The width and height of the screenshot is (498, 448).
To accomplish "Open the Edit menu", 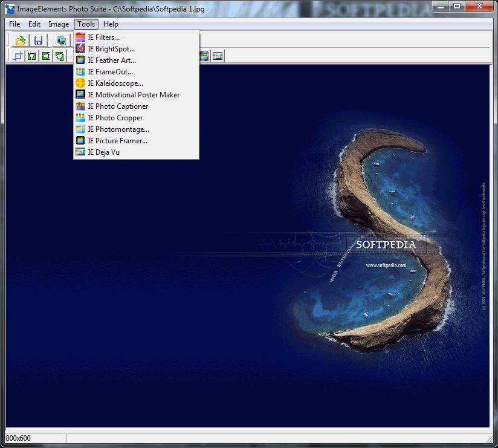I will click(x=34, y=24).
